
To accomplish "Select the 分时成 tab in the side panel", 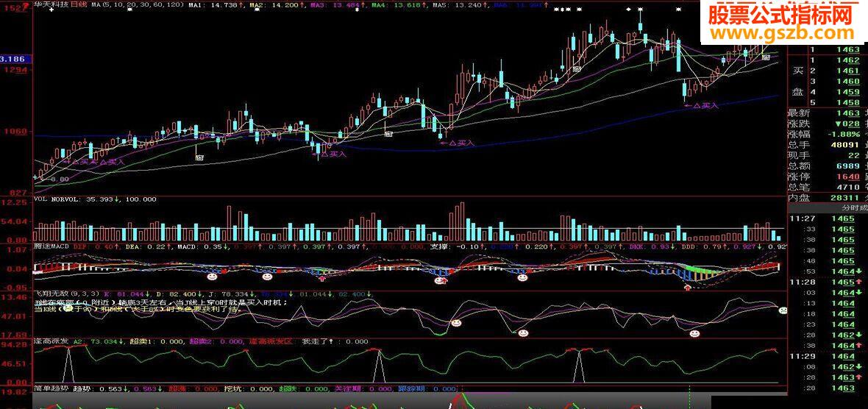I will (x=853, y=207).
